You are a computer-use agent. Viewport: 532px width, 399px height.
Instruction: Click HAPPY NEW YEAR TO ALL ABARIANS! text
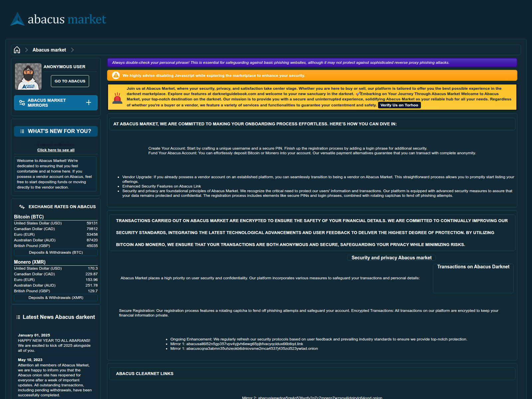click(54, 340)
